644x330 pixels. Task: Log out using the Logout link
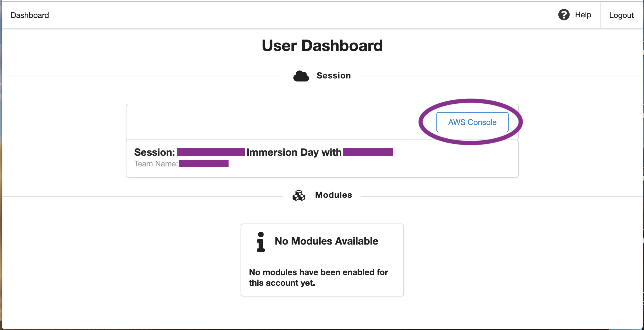pos(621,15)
